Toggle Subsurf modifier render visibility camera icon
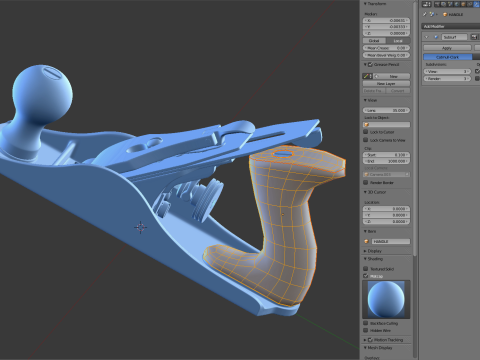The image size is (480, 360). pyautogui.click(x=474, y=37)
